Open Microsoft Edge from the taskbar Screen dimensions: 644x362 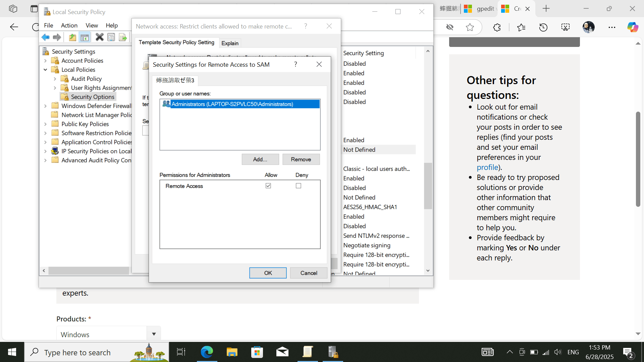point(207,352)
